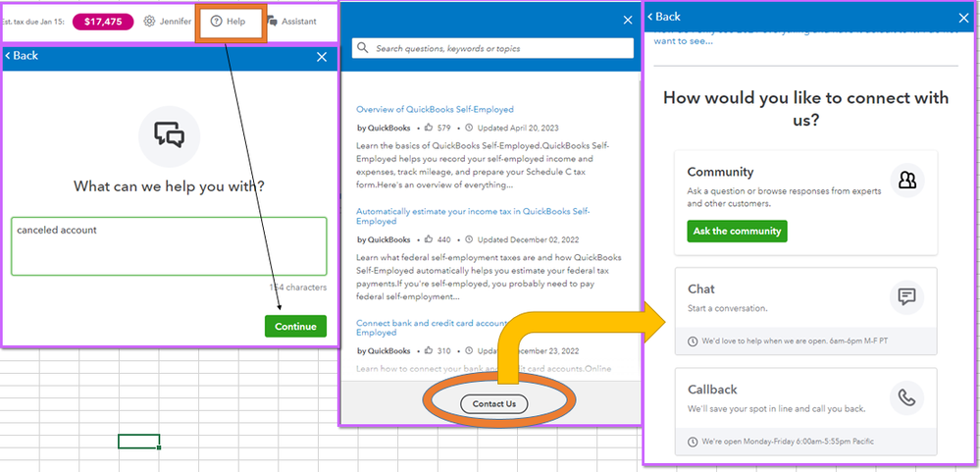This screenshot has width=980, height=472.
Task: Click the Callback phone icon
Action: pos(906,397)
